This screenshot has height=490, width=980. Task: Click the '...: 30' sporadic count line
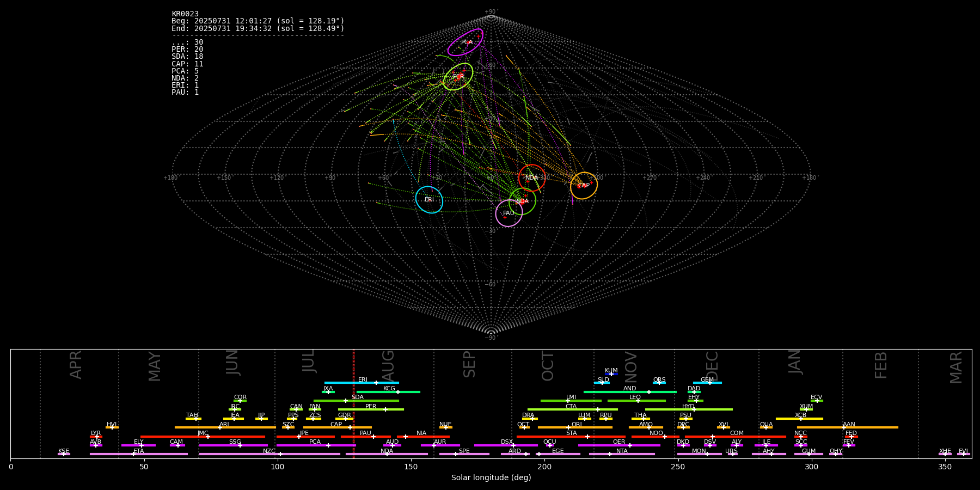coord(187,42)
